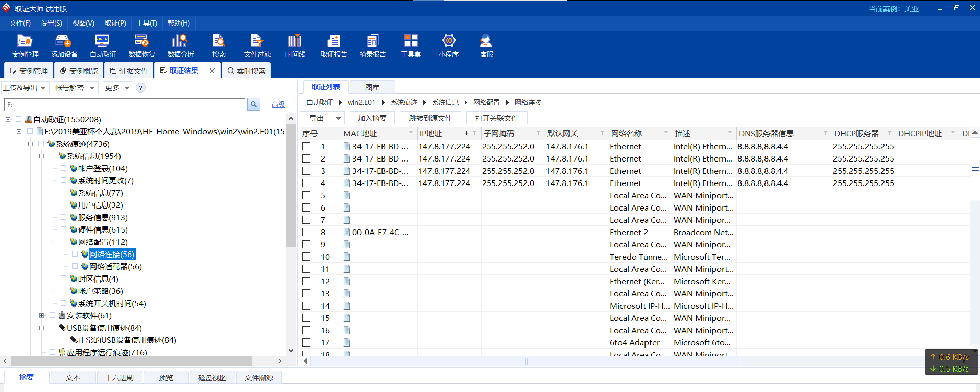Open the MAC地址 column filter icon

click(x=411, y=133)
